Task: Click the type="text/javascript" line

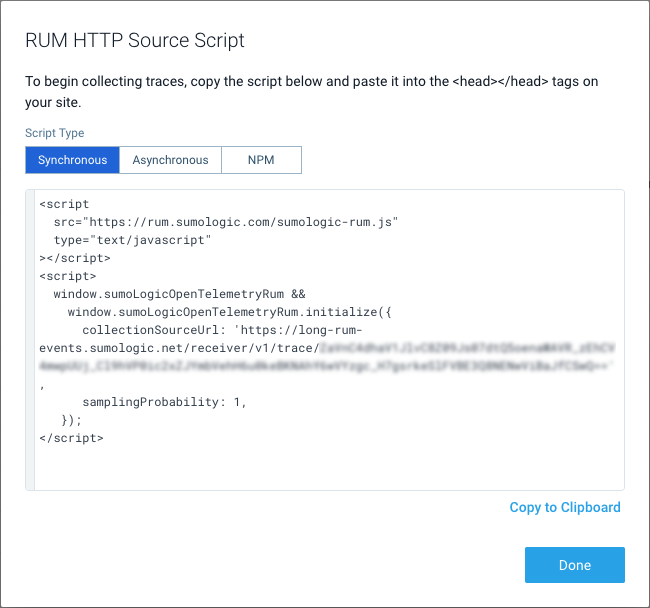Action: click(131, 240)
